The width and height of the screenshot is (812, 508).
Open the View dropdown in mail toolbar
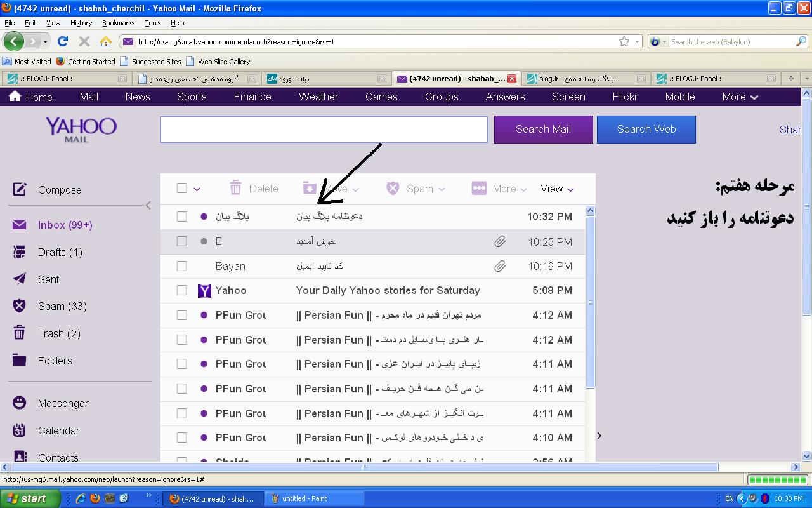(557, 189)
